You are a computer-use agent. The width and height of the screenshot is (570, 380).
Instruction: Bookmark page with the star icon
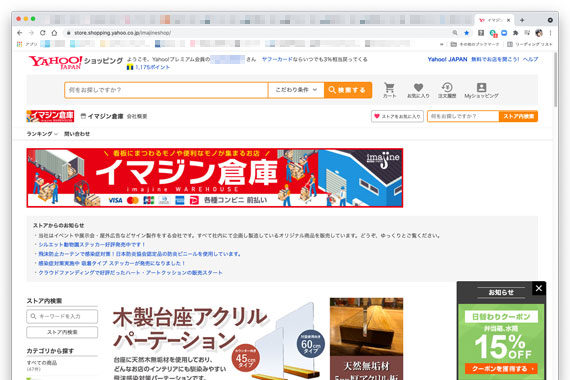coord(466,33)
